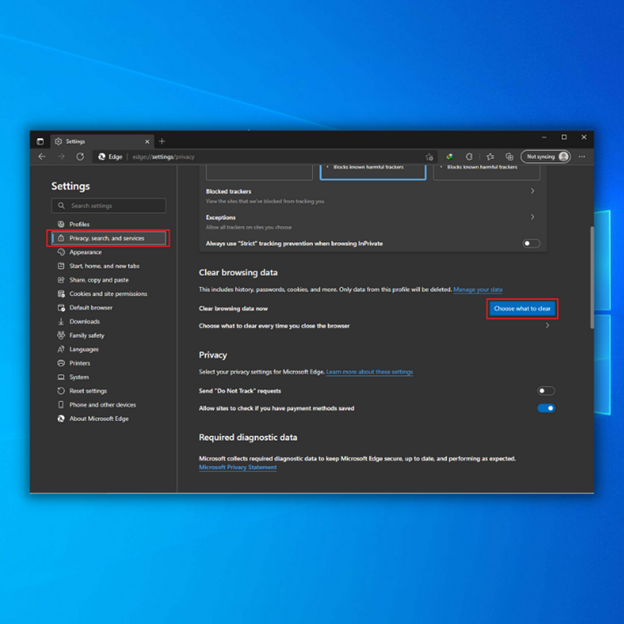
Task: Click the browser back arrow
Action: coord(42,157)
